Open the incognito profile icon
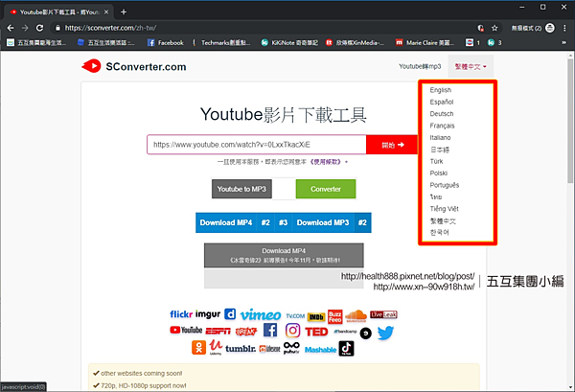Screen dimensions: 575x392 click(x=550, y=28)
